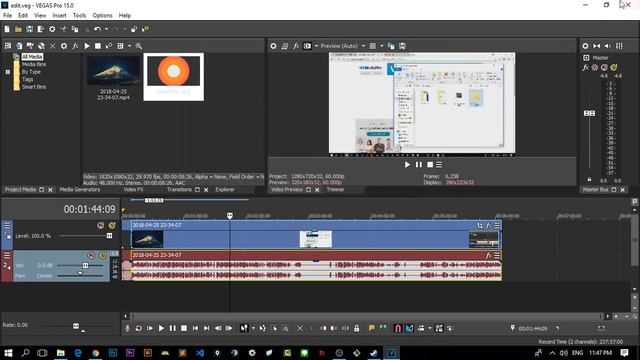The height and width of the screenshot is (360, 640).
Task: Open the Project Media views dropdown arrow
Action: (x=129, y=46)
